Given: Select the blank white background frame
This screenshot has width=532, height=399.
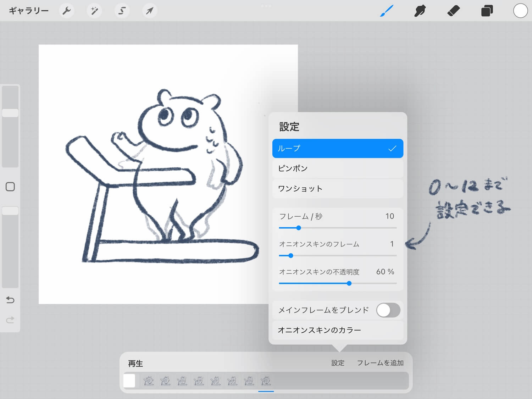Looking at the screenshot, I should (x=129, y=381).
